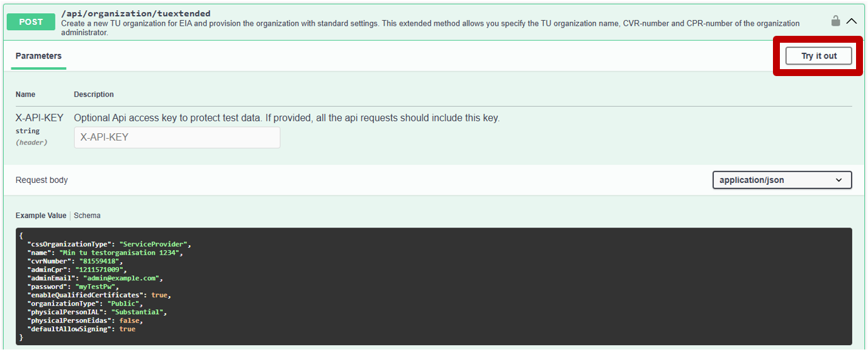
Task: Click the Request body section label
Action: click(x=42, y=180)
